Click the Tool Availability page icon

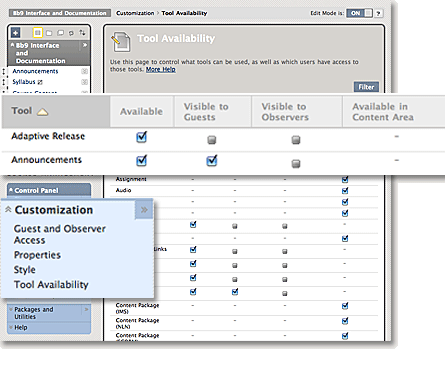click(120, 41)
